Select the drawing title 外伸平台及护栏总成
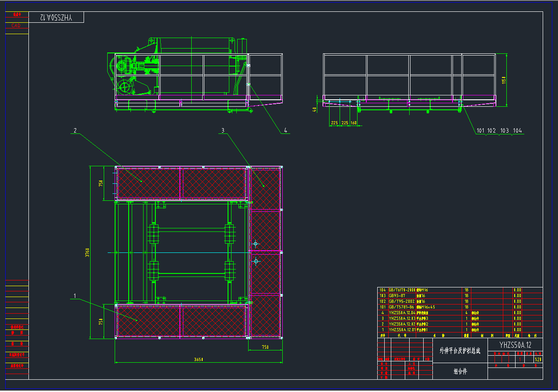This screenshot has width=558, height=392. click(460, 351)
